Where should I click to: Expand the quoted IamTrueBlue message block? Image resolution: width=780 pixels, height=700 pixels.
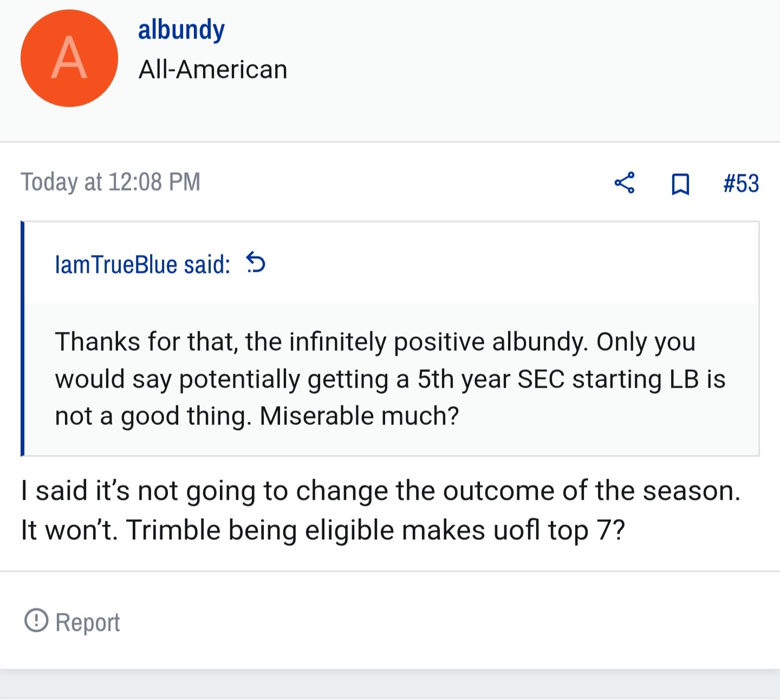(392, 379)
